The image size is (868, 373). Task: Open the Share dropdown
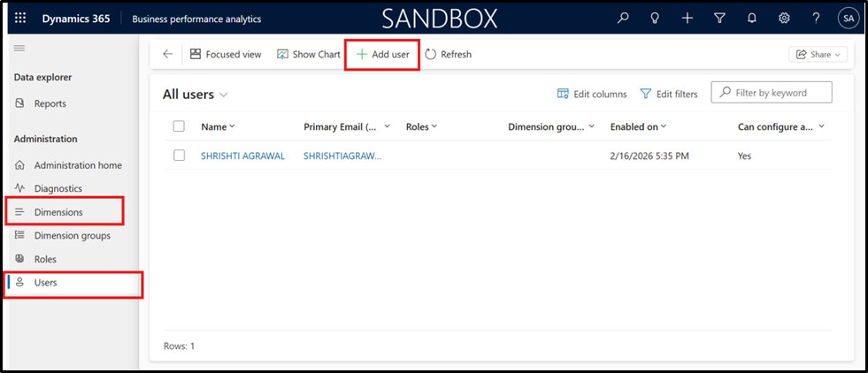coord(818,54)
